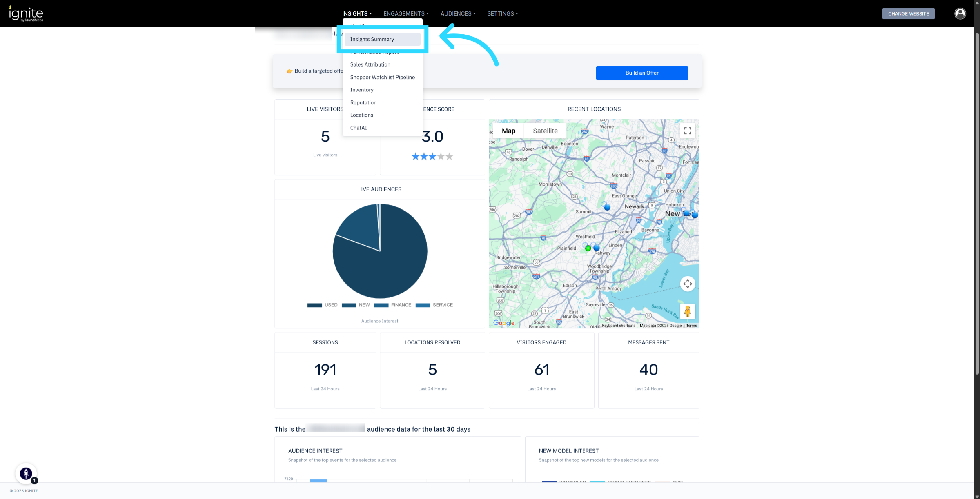Toggle the map fullscreen view icon

688,131
